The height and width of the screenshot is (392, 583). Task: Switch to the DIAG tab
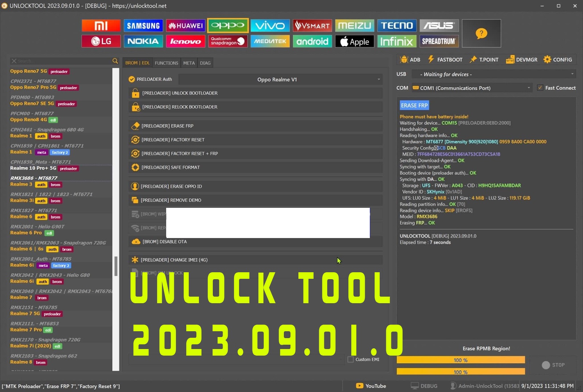coord(205,63)
